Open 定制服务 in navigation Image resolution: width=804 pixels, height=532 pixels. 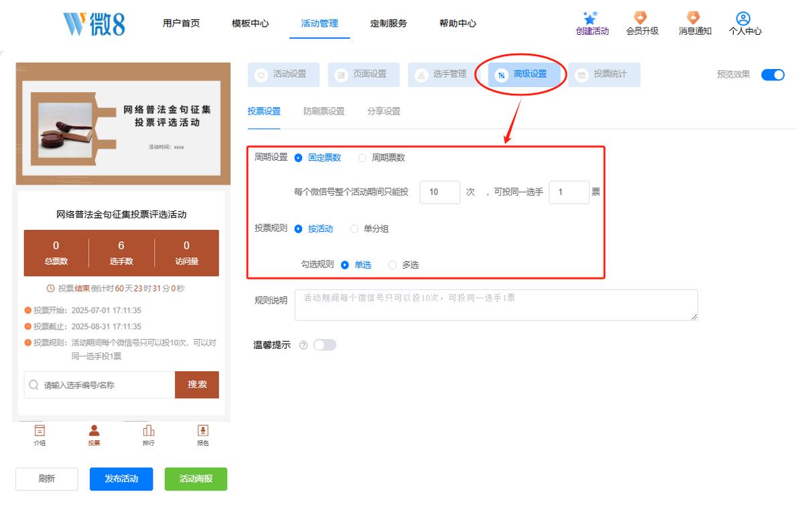[x=389, y=23]
